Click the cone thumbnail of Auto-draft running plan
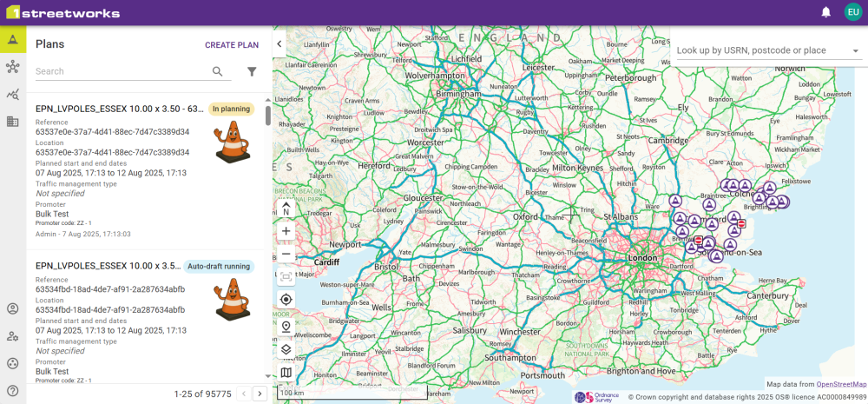The height and width of the screenshot is (404, 868). click(x=232, y=300)
